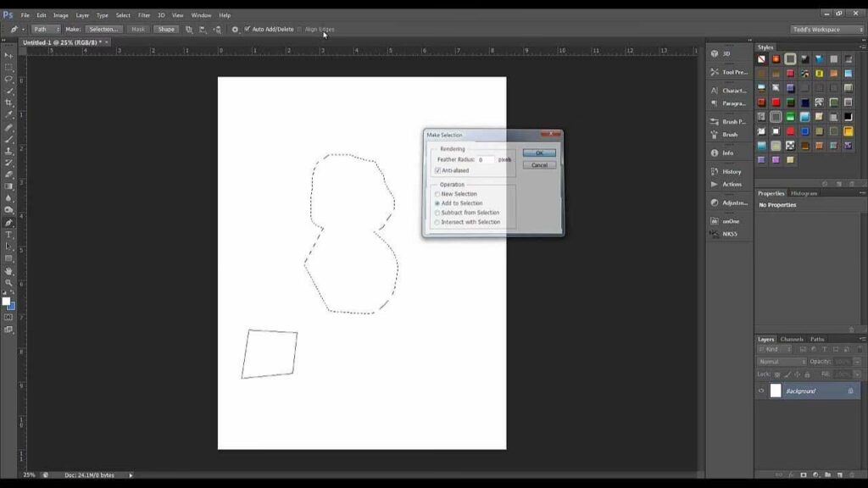Click Cancel in Make Selection dialog
This screenshot has height=488, width=868.
click(539, 165)
